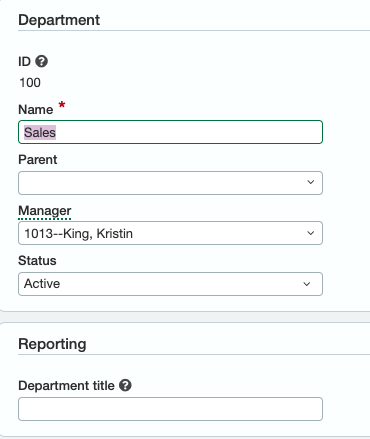Focus the Name field containing Sales

point(170,132)
